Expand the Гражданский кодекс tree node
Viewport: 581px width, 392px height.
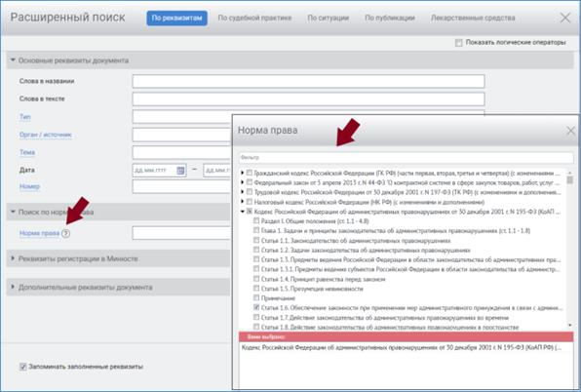243,173
